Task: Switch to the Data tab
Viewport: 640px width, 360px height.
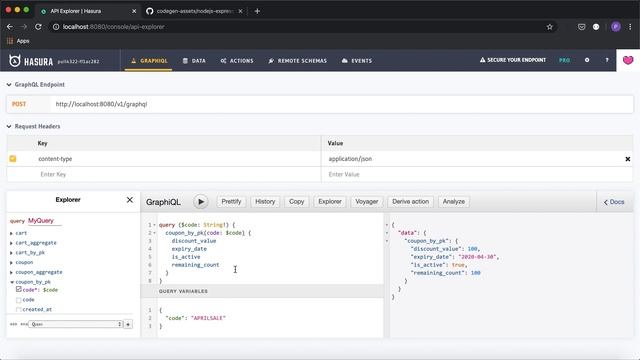Action: (194, 60)
